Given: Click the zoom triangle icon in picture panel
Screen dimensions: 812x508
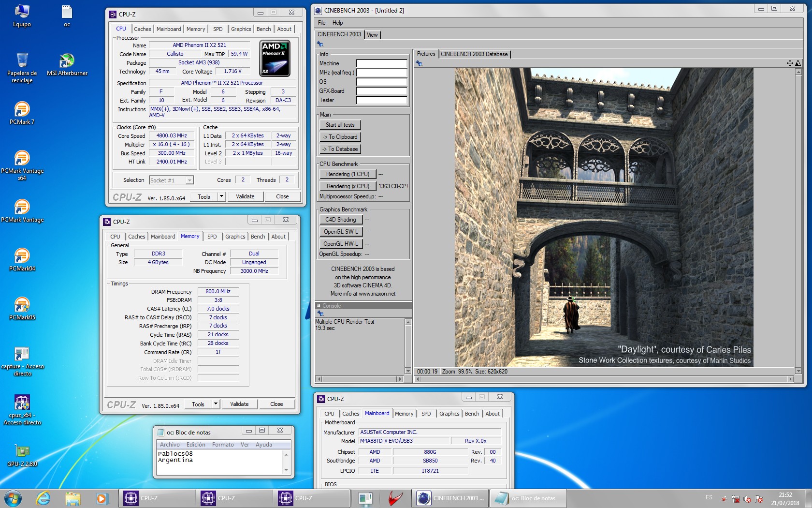Looking at the screenshot, I should tap(797, 63).
